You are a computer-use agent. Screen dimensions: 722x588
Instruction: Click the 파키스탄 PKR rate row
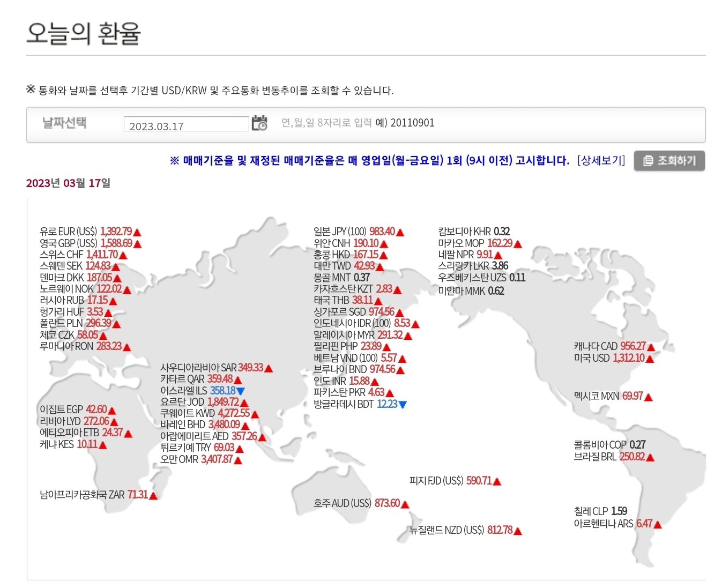click(354, 392)
